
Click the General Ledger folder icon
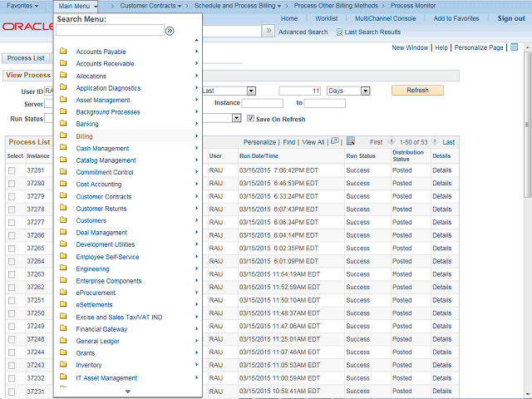pyautogui.click(x=64, y=341)
